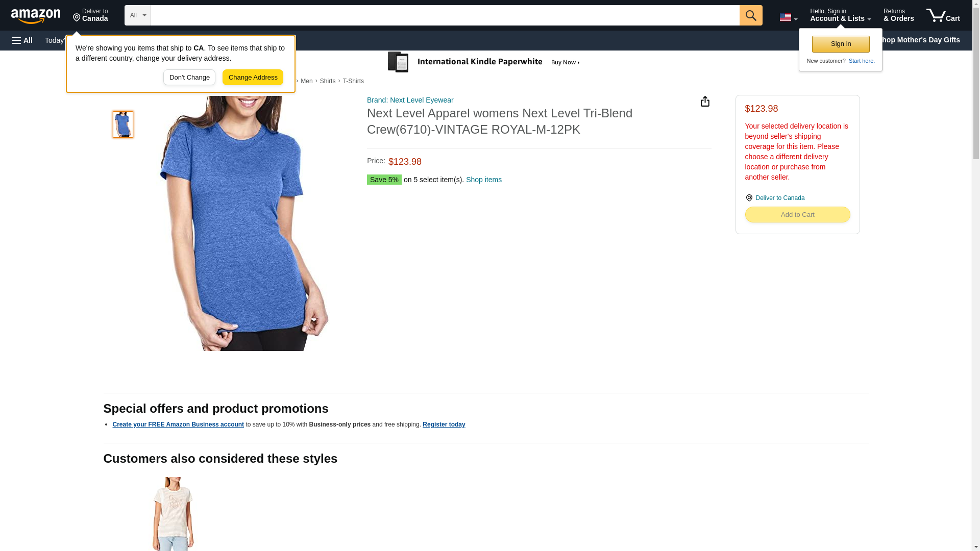Click the Deliver to Canada location pin

90,15
